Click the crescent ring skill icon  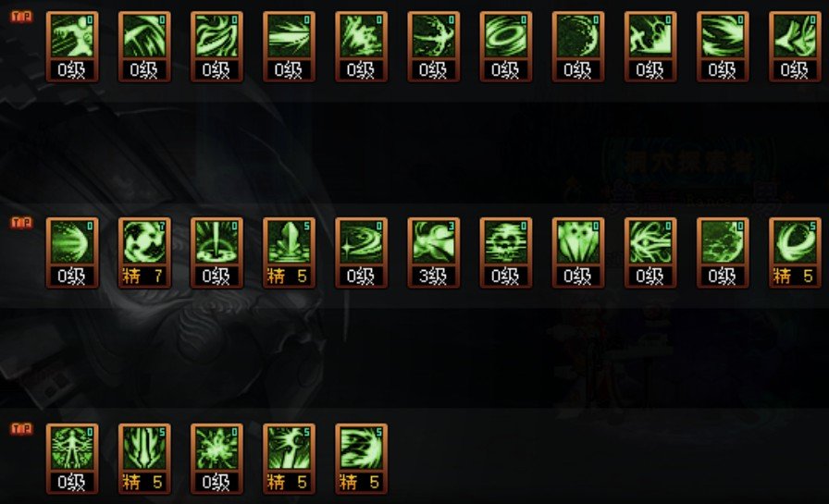pyautogui.click(x=795, y=252)
